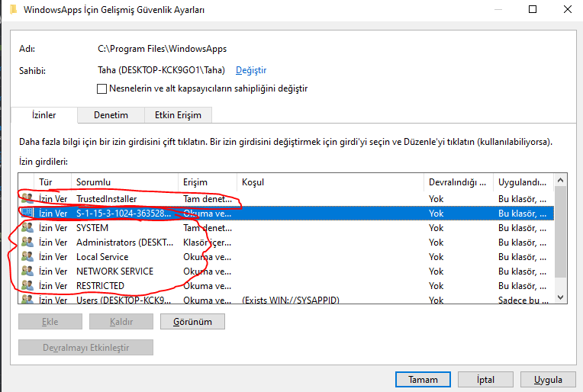Click the Değiştir owner link

[x=251, y=70]
